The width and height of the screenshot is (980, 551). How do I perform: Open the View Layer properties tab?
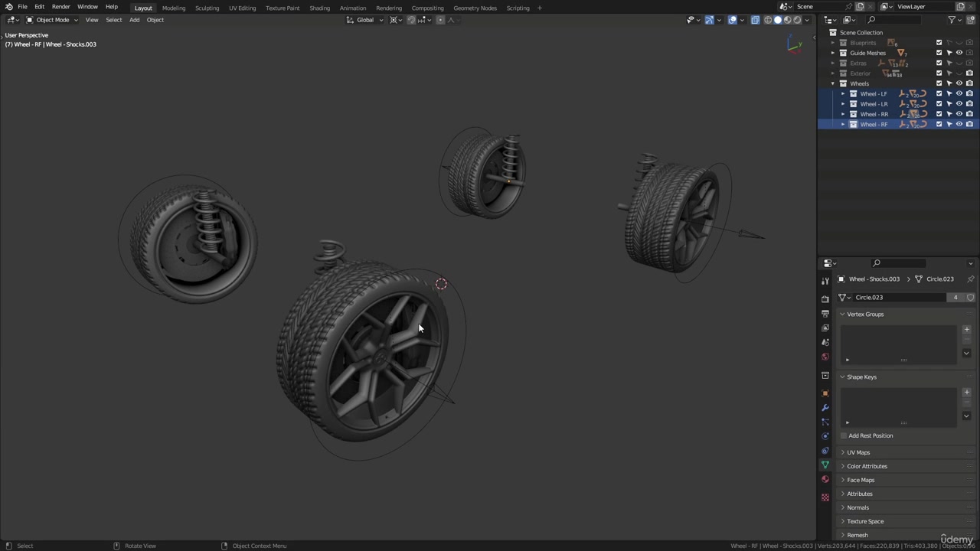click(x=825, y=328)
